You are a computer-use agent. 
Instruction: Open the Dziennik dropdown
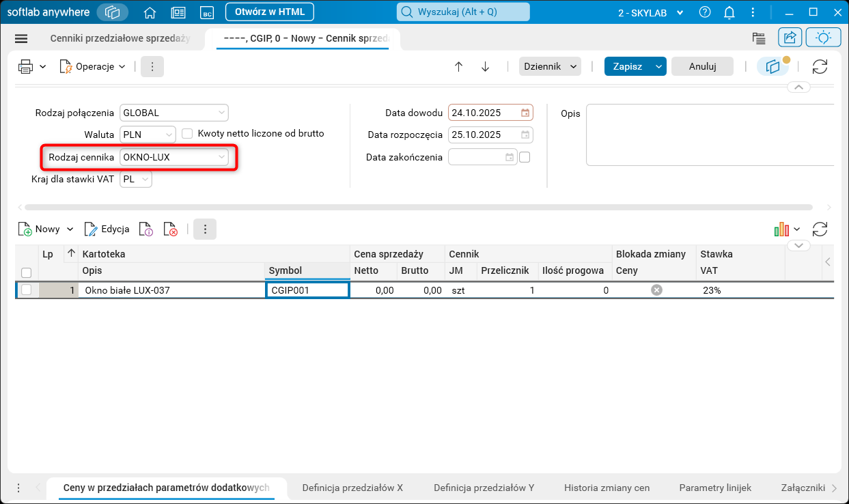pos(551,66)
